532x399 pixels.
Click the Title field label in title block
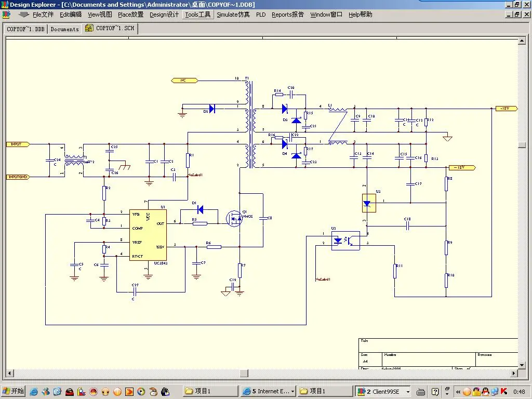364,341
